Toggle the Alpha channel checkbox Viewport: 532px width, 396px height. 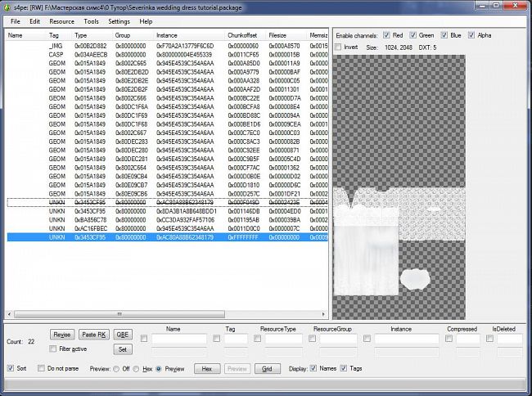click(x=471, y=36)
